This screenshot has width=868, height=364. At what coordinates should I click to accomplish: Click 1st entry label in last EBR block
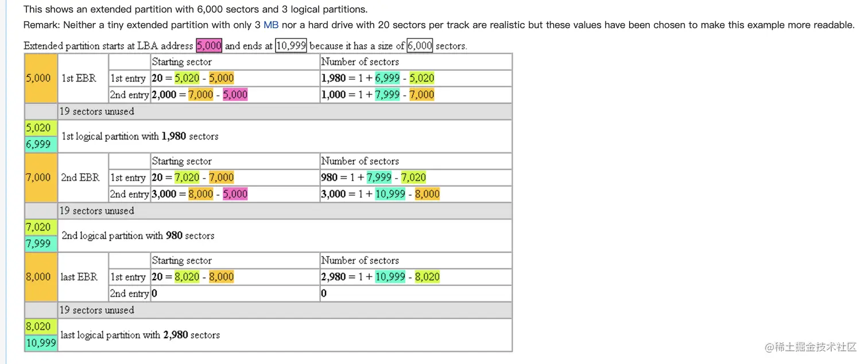tap(129, 277)
